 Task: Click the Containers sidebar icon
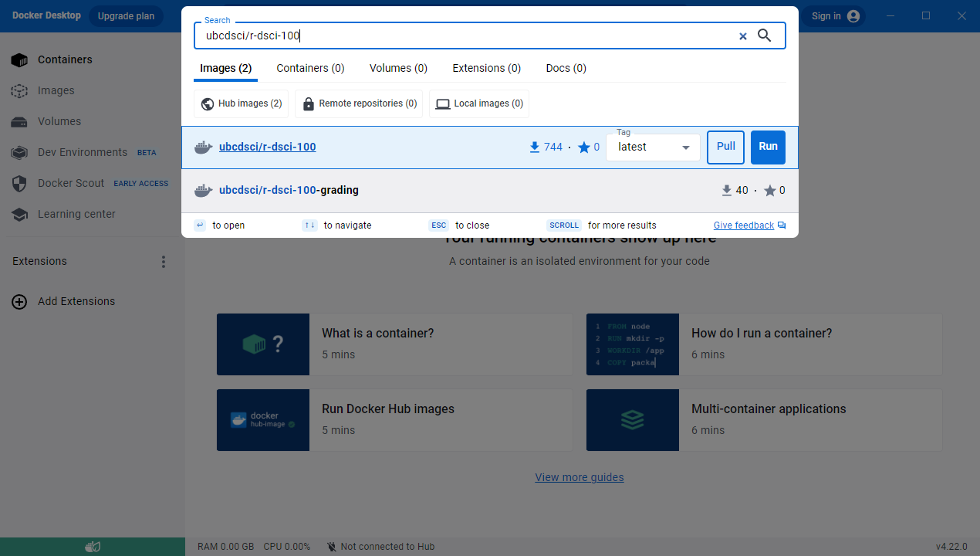click(19, 59)
